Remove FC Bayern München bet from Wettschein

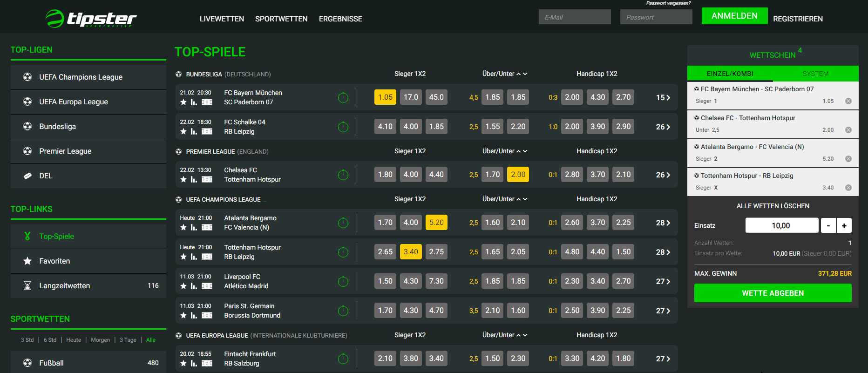[x=848, y=101]
